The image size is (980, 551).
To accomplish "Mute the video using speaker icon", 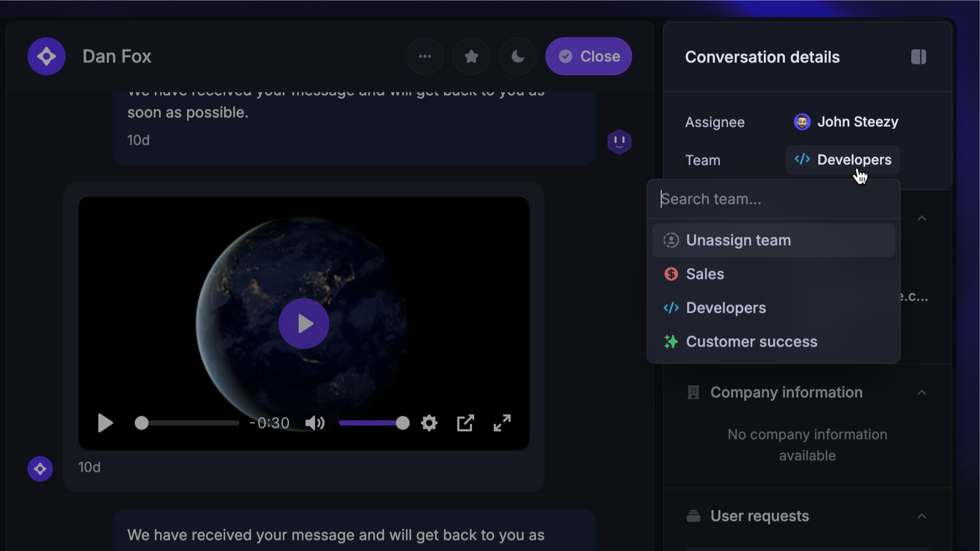I will [x=315, y=423].
